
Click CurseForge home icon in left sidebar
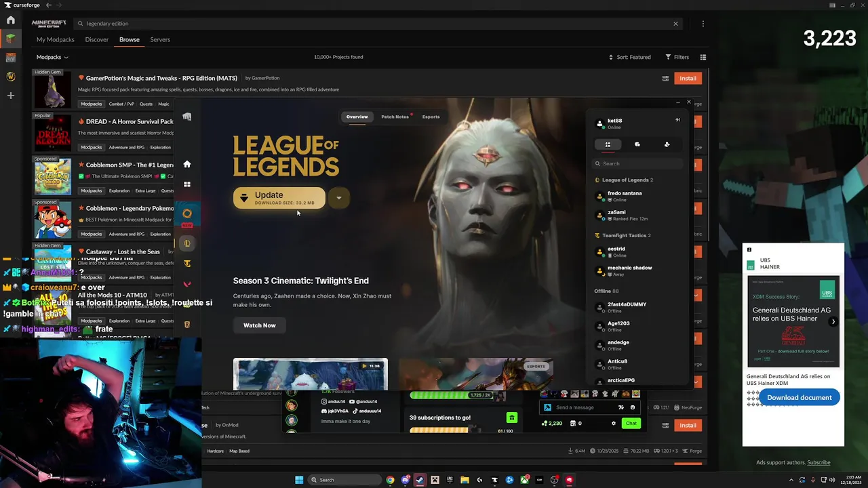coord(11,20)
